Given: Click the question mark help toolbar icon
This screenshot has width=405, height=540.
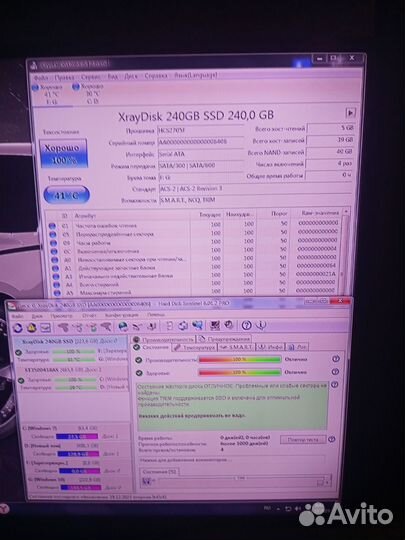Looking at the screenshot, I should (x=246, y=325).
